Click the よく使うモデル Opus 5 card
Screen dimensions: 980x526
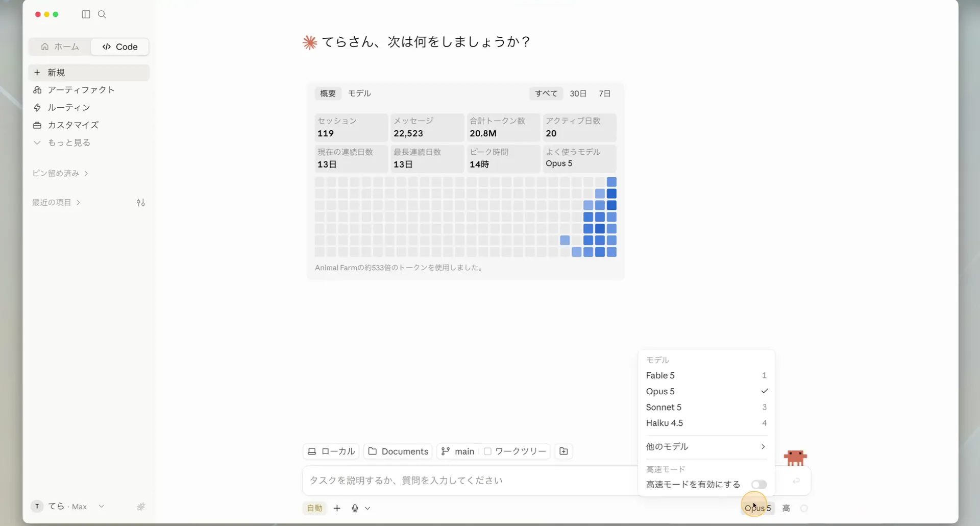(579, 158)
